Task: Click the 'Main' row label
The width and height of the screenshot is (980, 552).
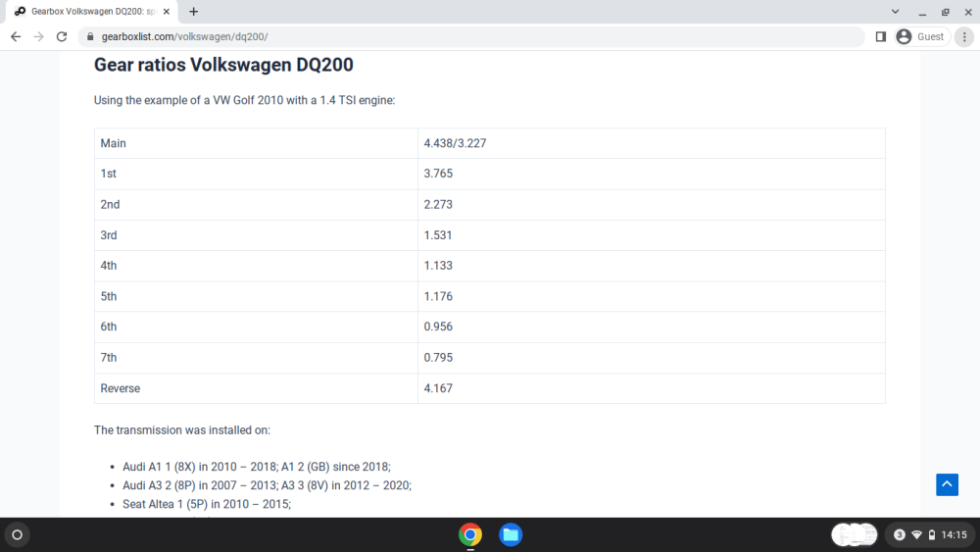Action: pyautogui.click(x=113, y=143)
